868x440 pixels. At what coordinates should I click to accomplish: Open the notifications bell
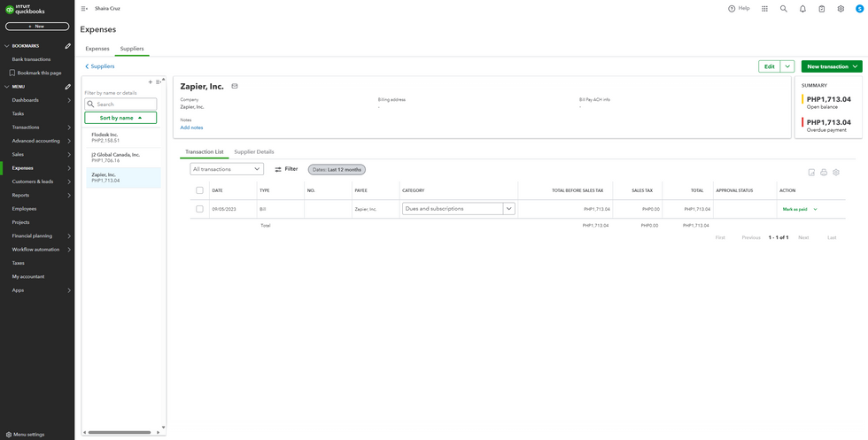coord(802,9)
